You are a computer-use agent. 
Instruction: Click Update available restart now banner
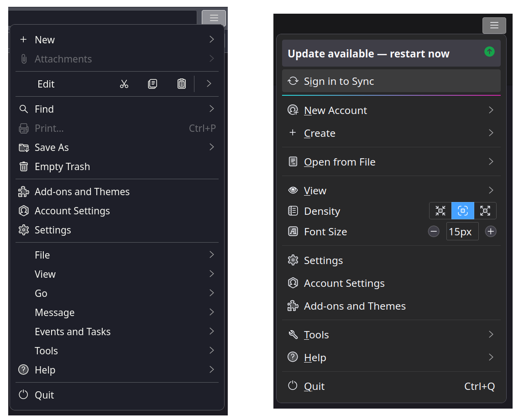coord(368,54)
